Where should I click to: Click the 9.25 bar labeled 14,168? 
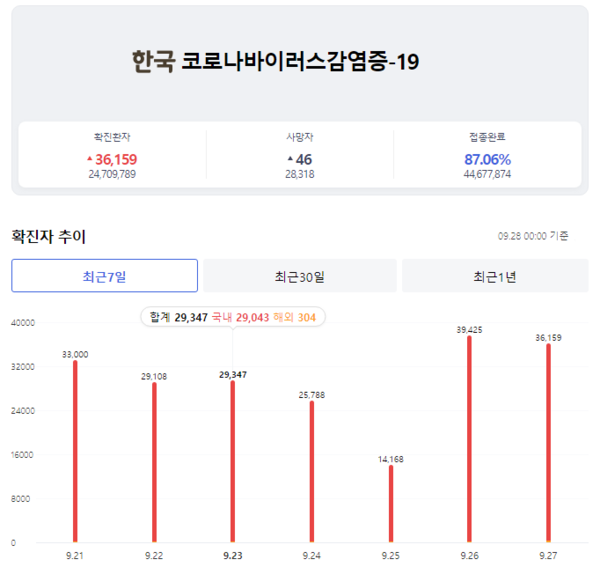[x=391, y=503]
